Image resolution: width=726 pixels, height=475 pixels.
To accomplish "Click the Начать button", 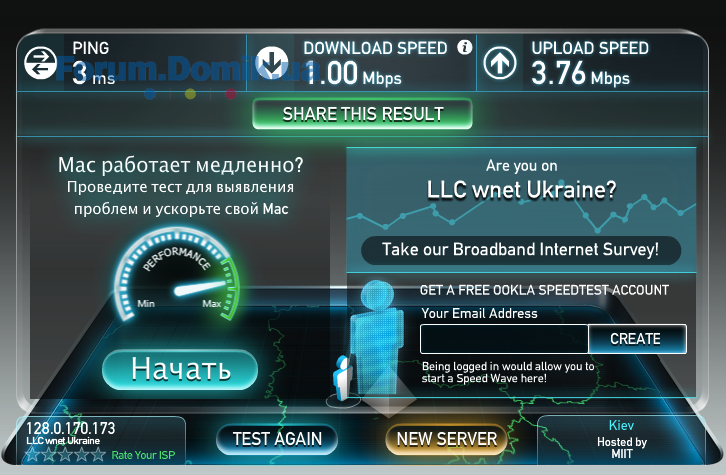I will point(180,369).
